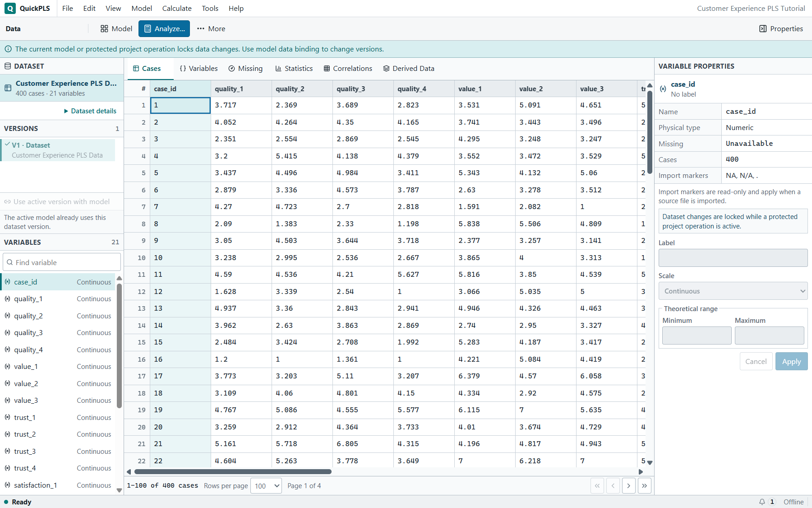Click the Find variable search field
The width and height of the screenshot is (812, 508).
(62, 262)
